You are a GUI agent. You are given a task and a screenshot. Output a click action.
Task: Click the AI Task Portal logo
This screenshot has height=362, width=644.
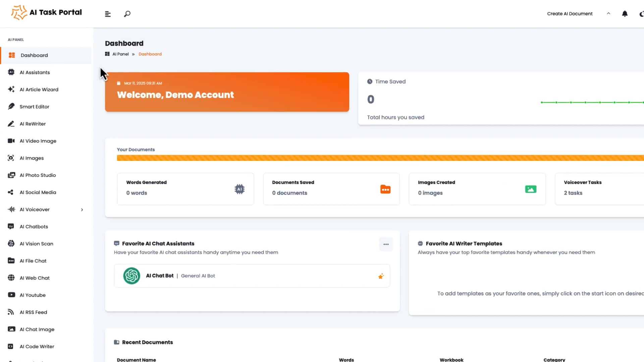point(46,12)
